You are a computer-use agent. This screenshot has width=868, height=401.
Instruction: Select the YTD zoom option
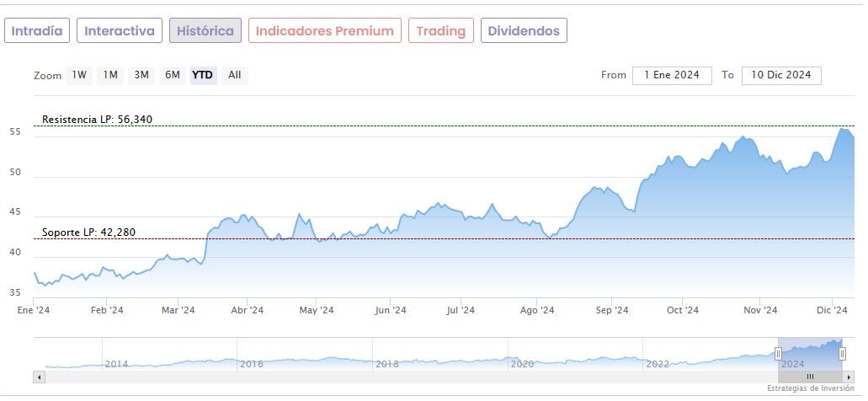tap(203, 75)
